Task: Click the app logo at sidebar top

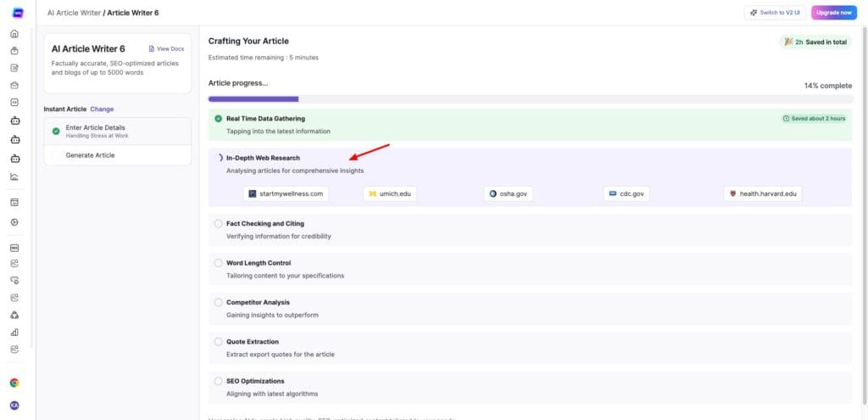Action: (x=17, y=12)
